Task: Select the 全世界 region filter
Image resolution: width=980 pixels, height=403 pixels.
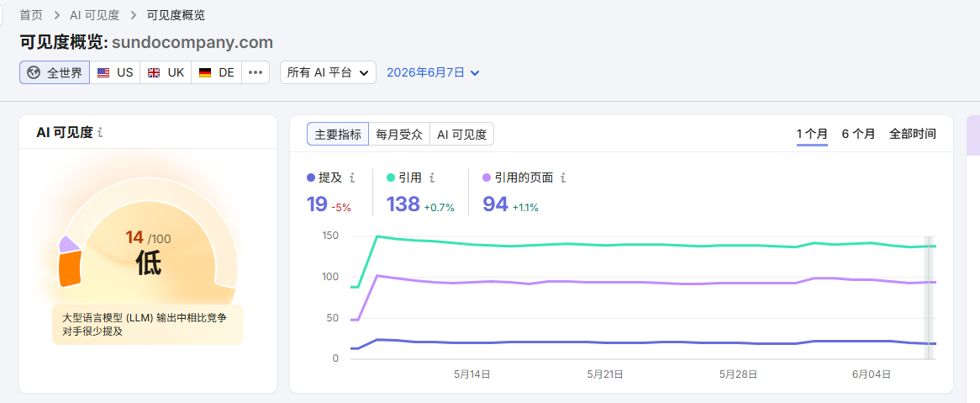Action: coord(55,72)
